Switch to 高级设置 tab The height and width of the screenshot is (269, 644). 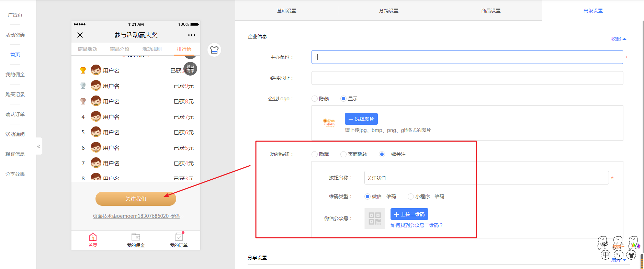593,11
